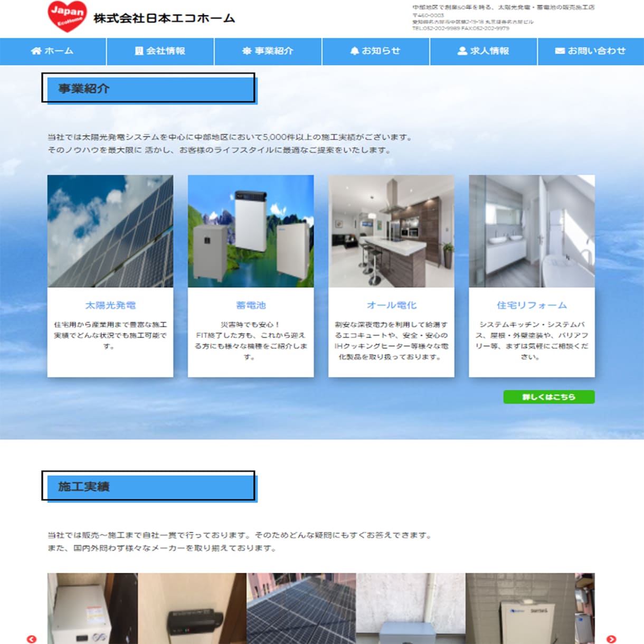Open the オール電化 card title

coord(391,305)
